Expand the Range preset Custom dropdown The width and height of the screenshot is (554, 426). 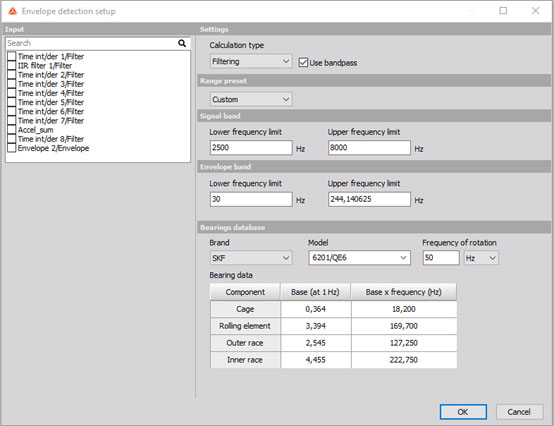pyautogui.click(x=251, y=100)
